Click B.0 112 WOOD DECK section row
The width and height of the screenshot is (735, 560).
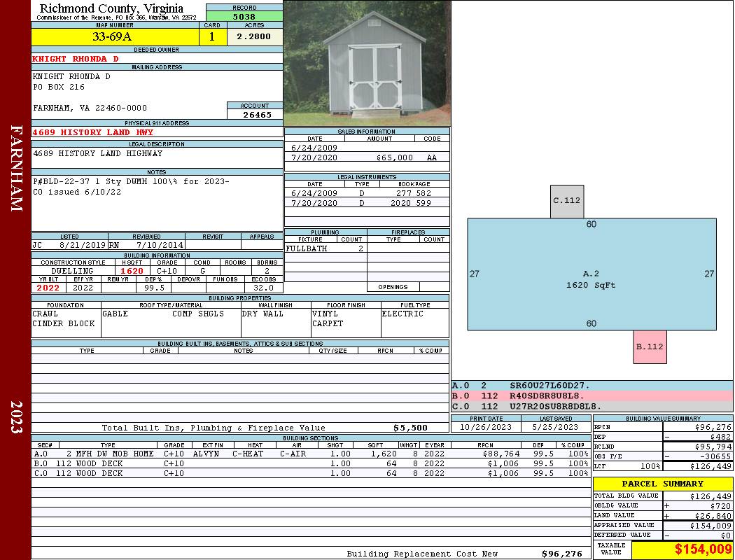coord(311,463)
